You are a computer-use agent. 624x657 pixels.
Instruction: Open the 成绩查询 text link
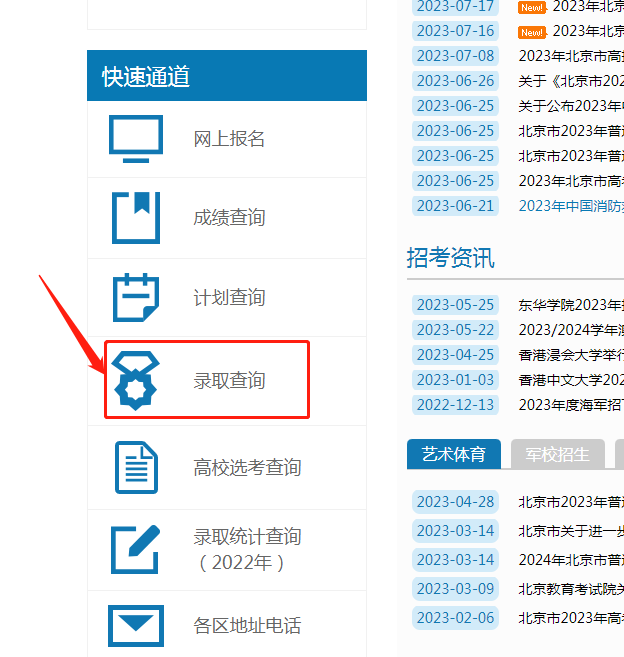(x=229, y=217)
